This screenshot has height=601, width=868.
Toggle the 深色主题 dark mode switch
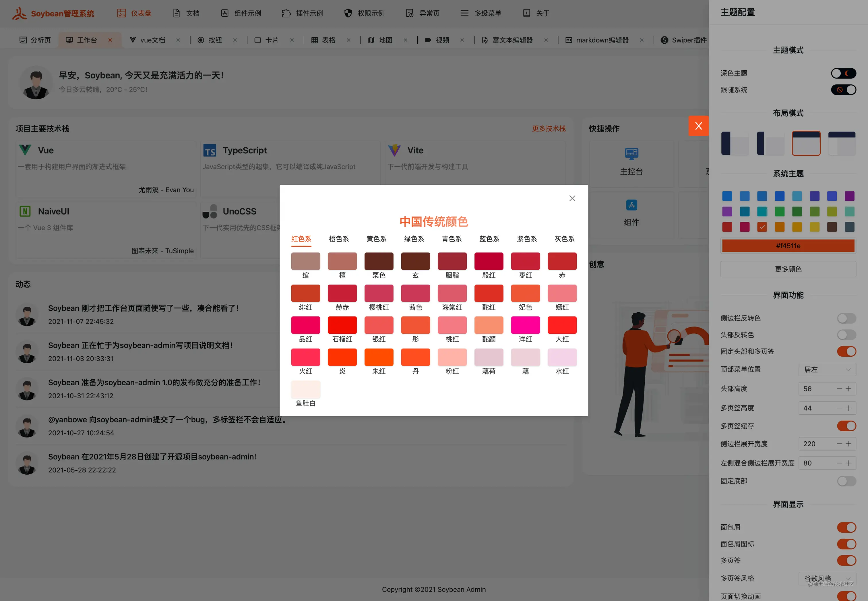(843, 73)
